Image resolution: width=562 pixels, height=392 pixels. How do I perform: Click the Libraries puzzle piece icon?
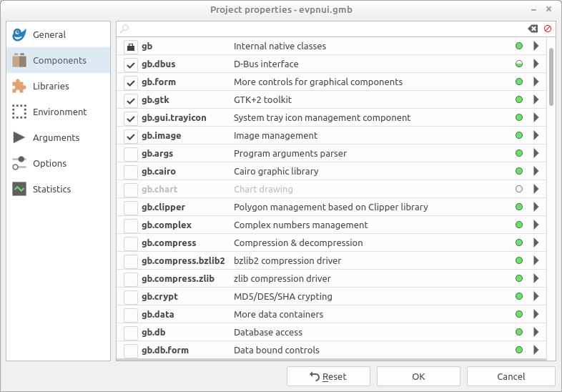coord(19,87)
